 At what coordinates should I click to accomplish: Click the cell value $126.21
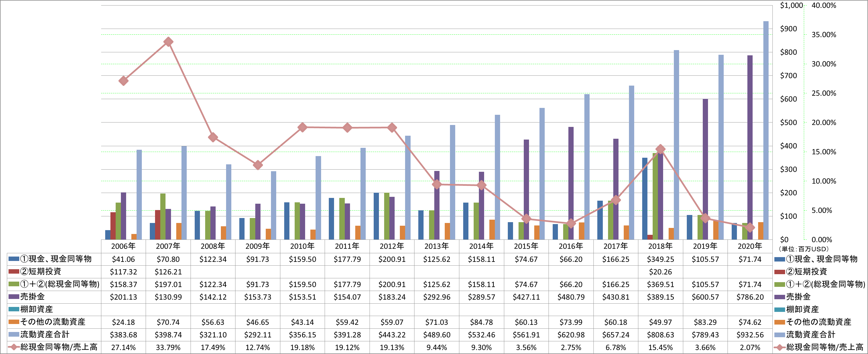tap(168, 272)
